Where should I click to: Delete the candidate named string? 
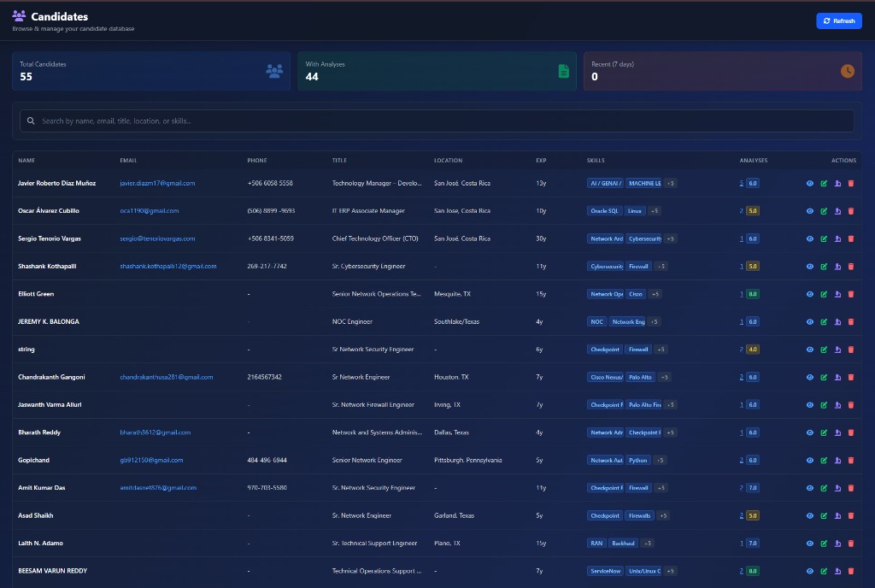(x=851, y=350)
